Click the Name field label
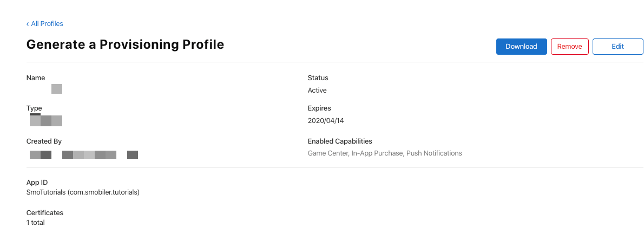The image size is (644, 252). [36, 77]
